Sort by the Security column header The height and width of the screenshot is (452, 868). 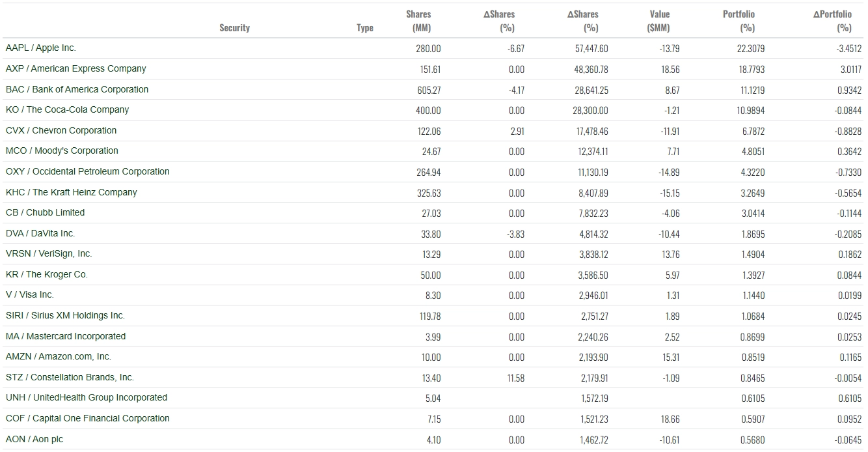click(x=234, y=28)
